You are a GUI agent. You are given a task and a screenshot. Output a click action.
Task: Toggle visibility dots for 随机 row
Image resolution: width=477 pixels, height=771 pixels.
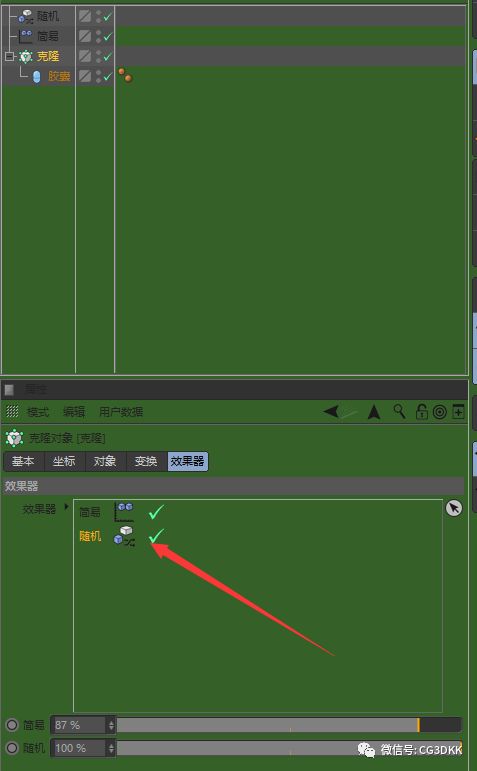(98, 16)
